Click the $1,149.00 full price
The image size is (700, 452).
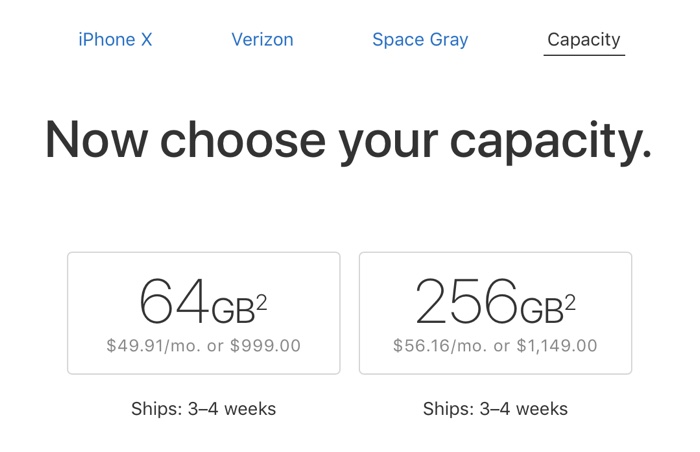558,346
